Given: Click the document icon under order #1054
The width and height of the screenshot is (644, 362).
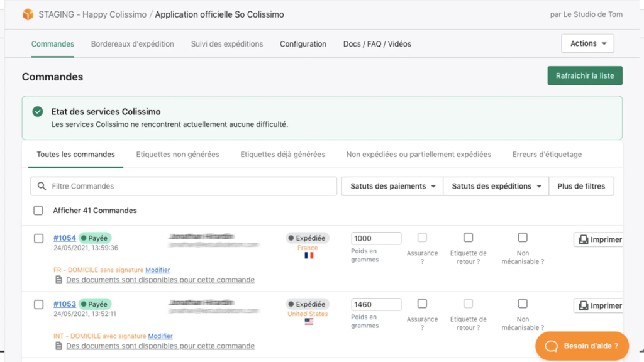Looking at the screenshot, I should pyautogui.click(x=58, y=280).
